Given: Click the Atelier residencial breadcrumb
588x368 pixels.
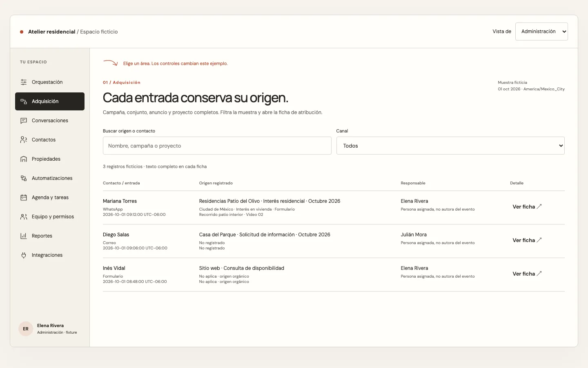Looking at the screenshot, I should (x=51, y=31).
